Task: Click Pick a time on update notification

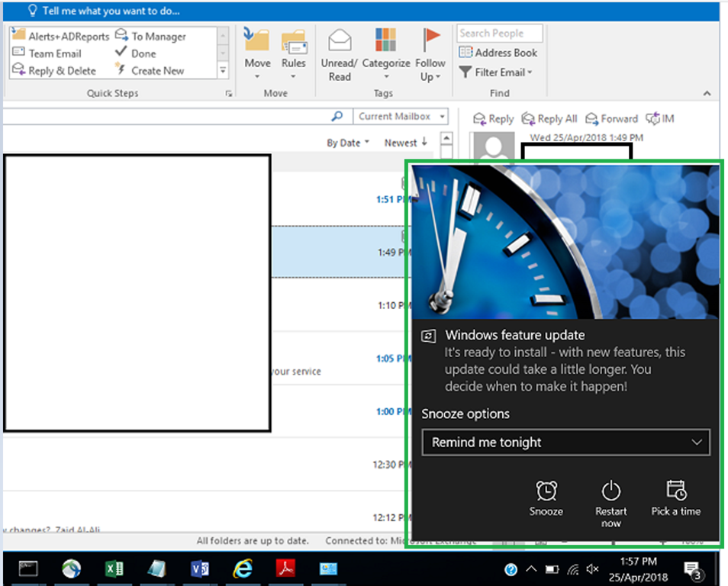Action: click(675, 499)
